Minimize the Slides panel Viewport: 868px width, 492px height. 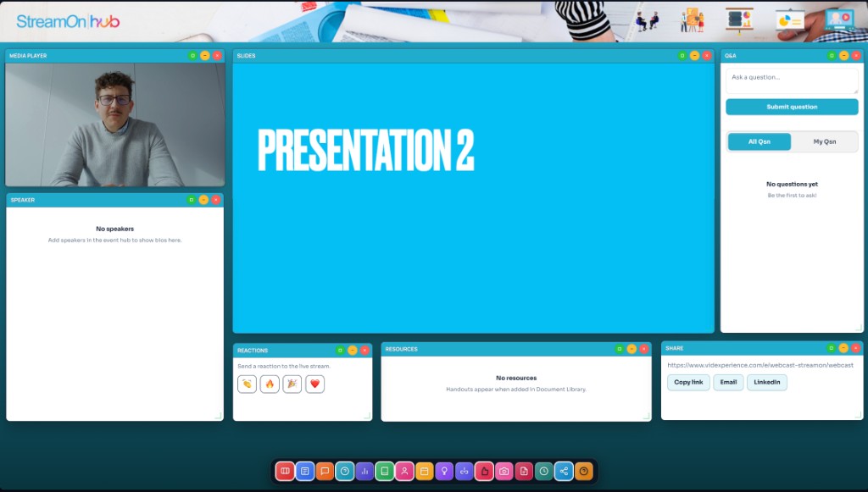[695, 55]
